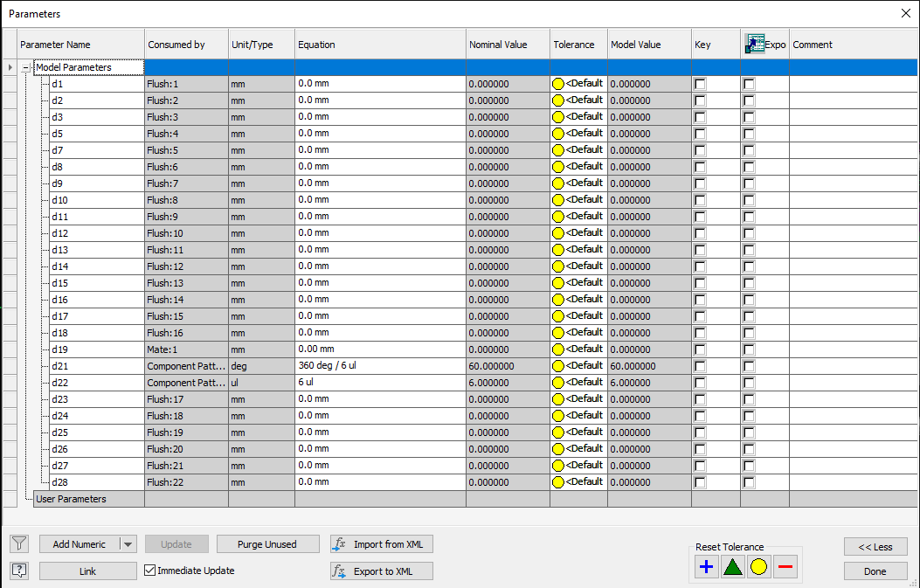Viewport: 920px width, 588px height.
Task: Collapse the Model Parameters tree node
Action: pyautogui.click(x=26, y=67)
